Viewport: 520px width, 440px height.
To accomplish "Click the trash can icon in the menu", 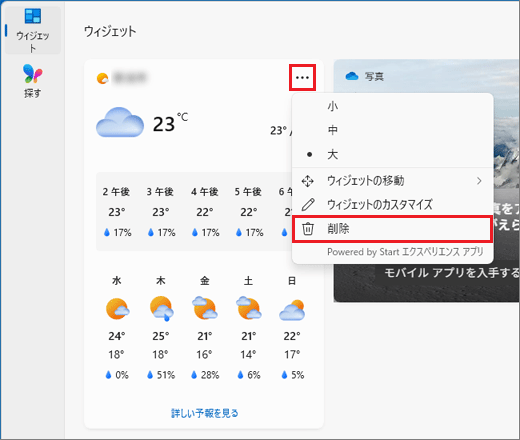I will point(308,229).
